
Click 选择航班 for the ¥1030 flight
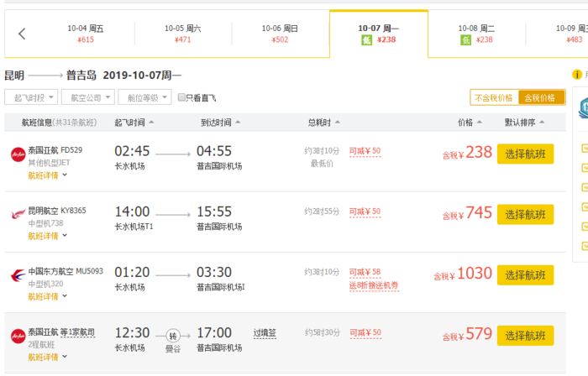[x=525, y=275]
